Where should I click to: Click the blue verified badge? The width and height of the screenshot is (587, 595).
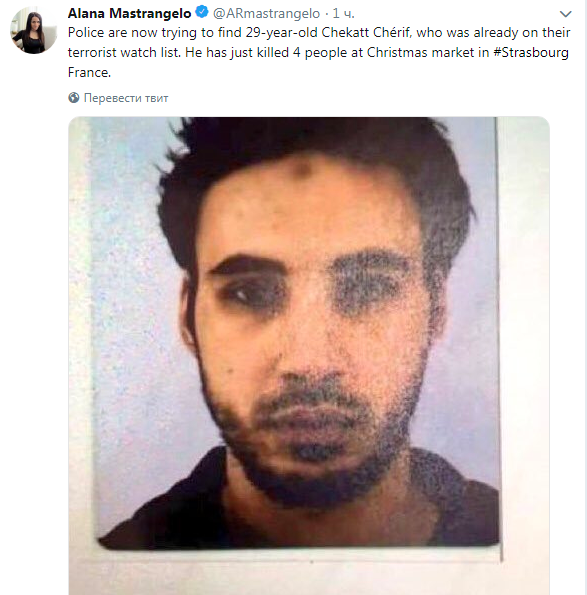tap(202, 13)
